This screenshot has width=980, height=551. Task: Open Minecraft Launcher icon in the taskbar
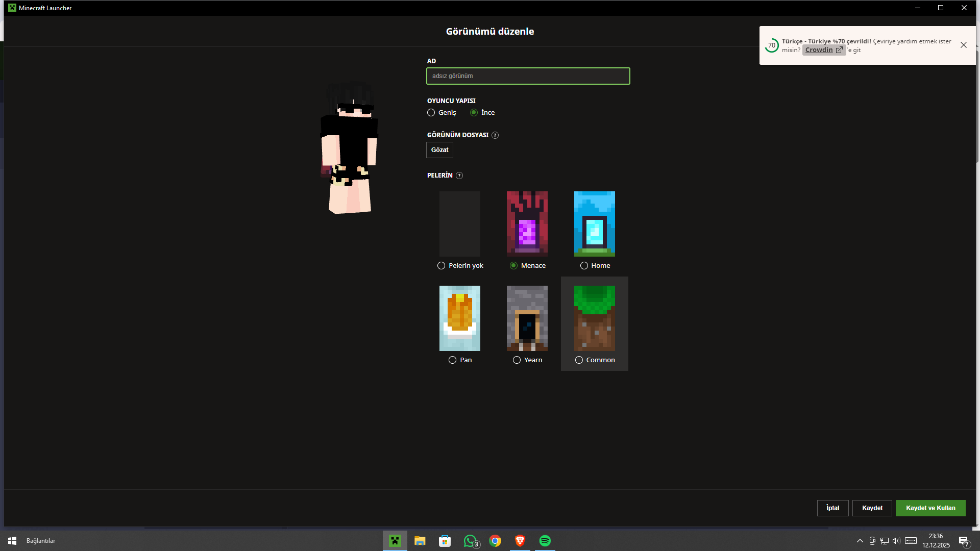click(395, 541)
